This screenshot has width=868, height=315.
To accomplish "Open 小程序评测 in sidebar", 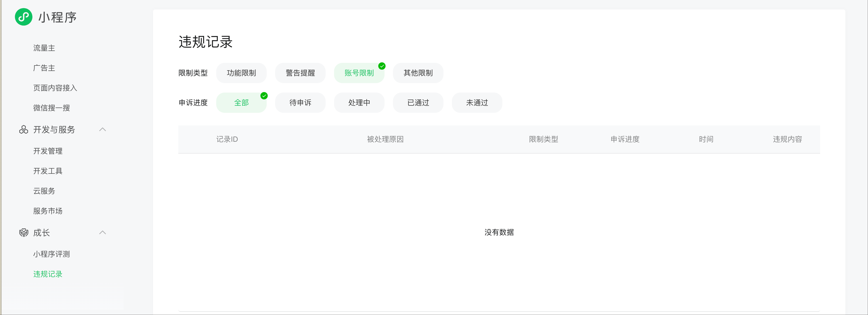I will 52,254.
